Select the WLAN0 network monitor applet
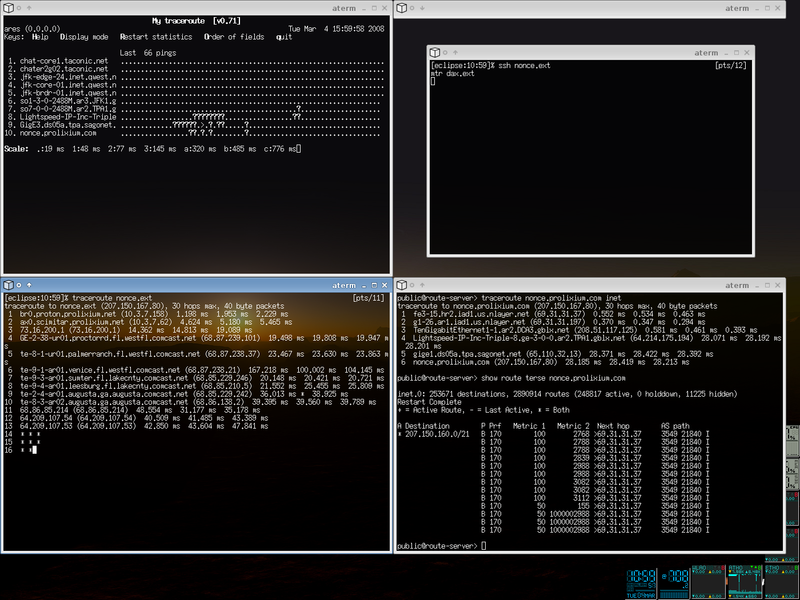Image resolution: width=800 pixels, height=600 pixels. pyautogui.click(x=709, y=582)
